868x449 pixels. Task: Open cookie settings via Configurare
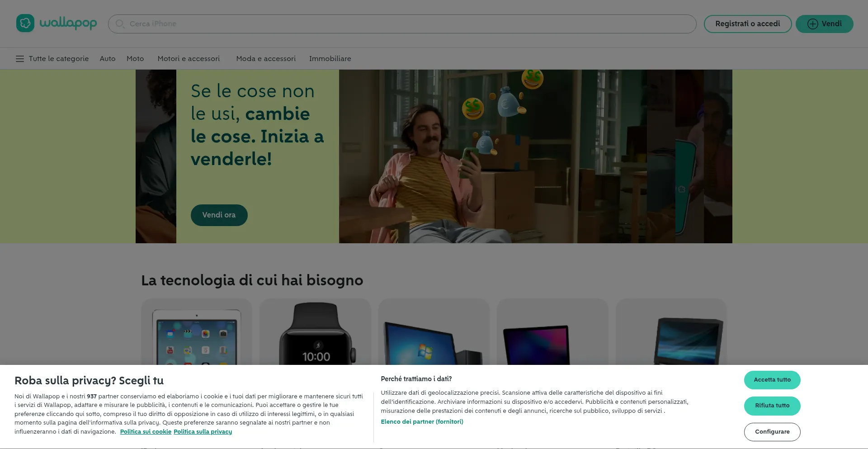772,432
